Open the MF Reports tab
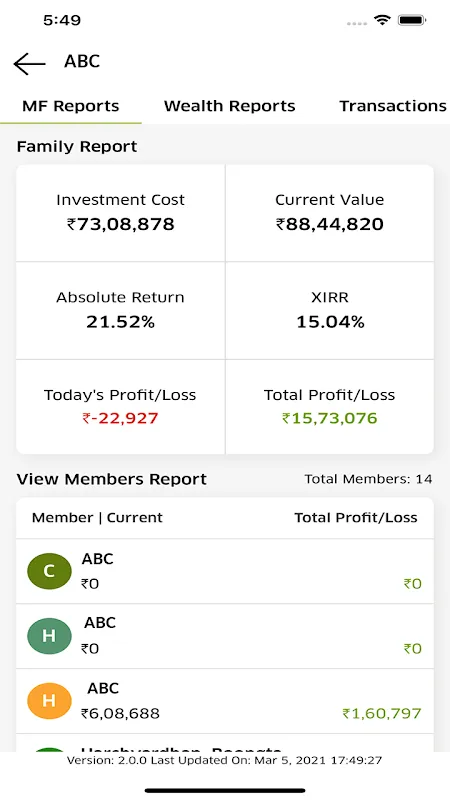The height and width of the screenshot is (800, 450). click(x=71, y=106)
